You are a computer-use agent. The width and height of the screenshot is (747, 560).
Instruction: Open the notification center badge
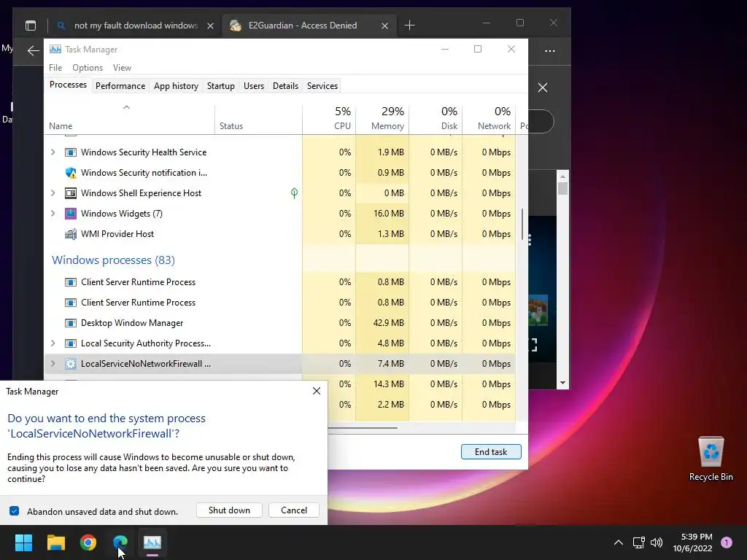[x=727, y=542]
